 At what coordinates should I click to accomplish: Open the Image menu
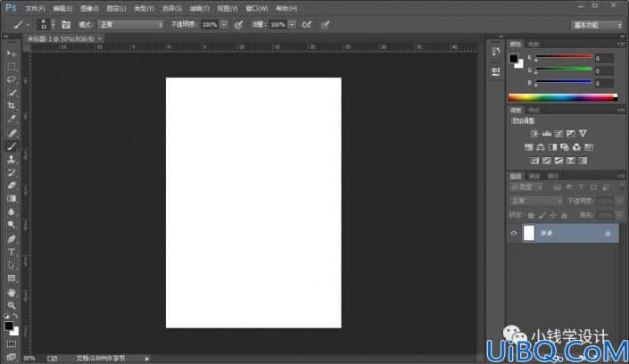(89, 8)
